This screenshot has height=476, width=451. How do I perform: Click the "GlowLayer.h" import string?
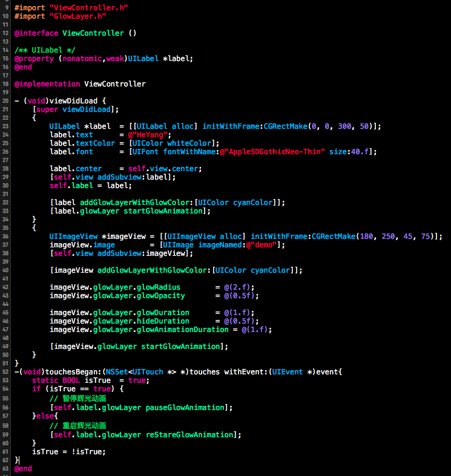tap(78, 16)
